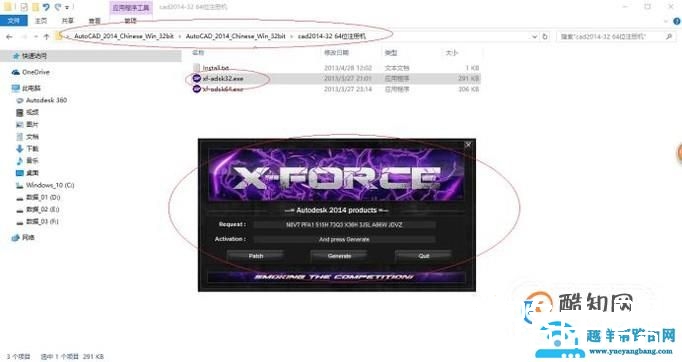Viewport: 682px width, 362px height.
Task: Select the Install.txt file name
Action: [x=216, y=68]
